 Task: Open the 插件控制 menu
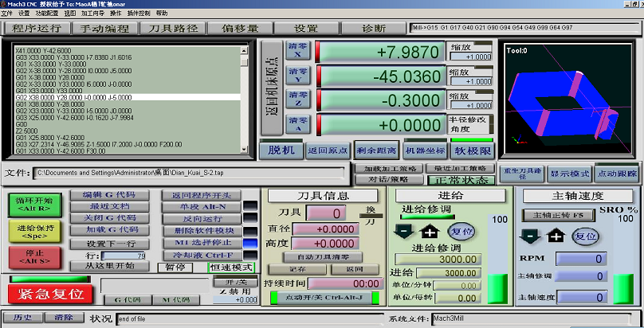tap(139, 13)
